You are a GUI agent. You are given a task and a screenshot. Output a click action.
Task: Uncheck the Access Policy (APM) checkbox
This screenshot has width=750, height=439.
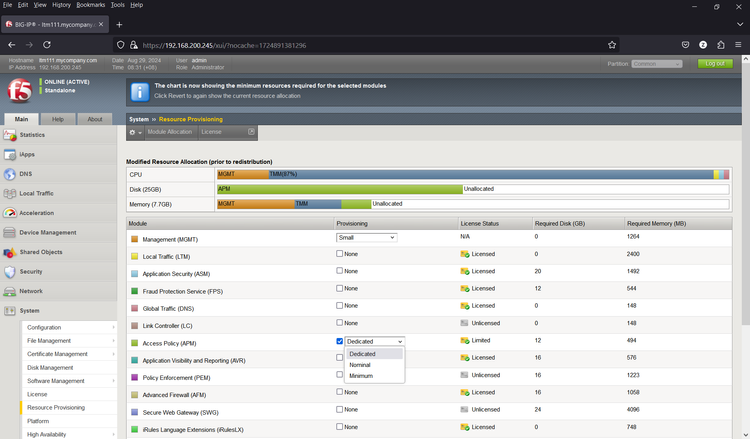[340, 341]
